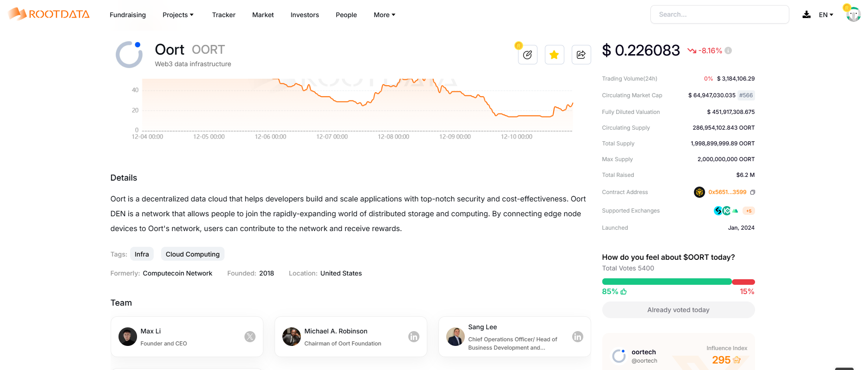Click the edit project info icon
This screenshot has height=370, width=868.
coord(527,55)
